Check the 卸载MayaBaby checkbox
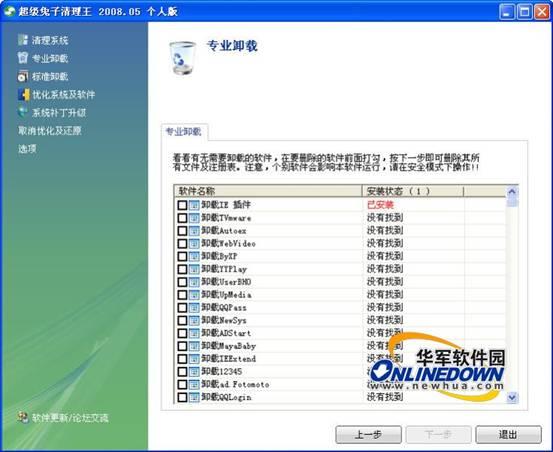This screenshot has width=553, height=452. pos(182,346)
